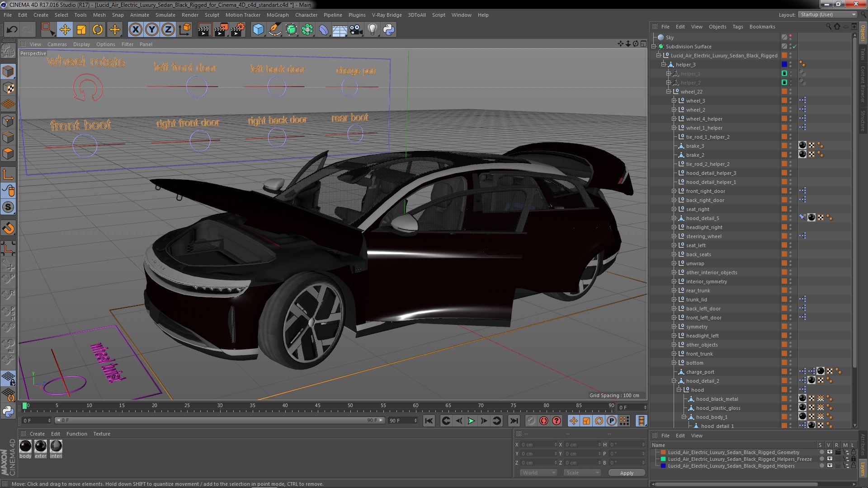The width and height of the screenshot is (868, 488).
Task: Expand the steering_wheel node
Action: [674, 236]
